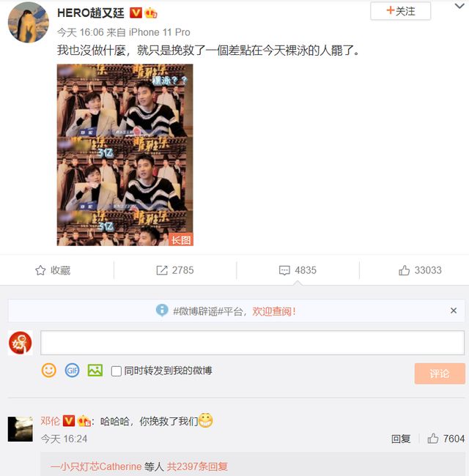Like 邓伦's comment with 7604 likes
Image resolution: width=469 pixels, height=476 pixels.
433,439
